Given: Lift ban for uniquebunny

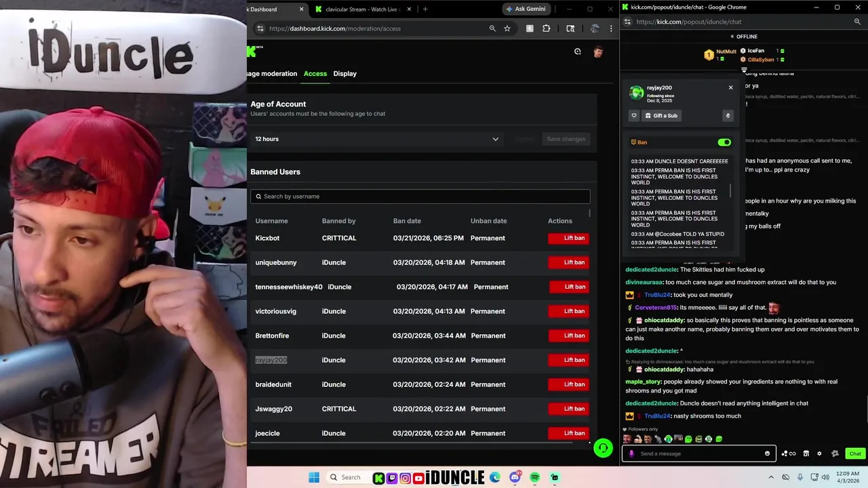Looking at the screenshot, I should (568, 262).
